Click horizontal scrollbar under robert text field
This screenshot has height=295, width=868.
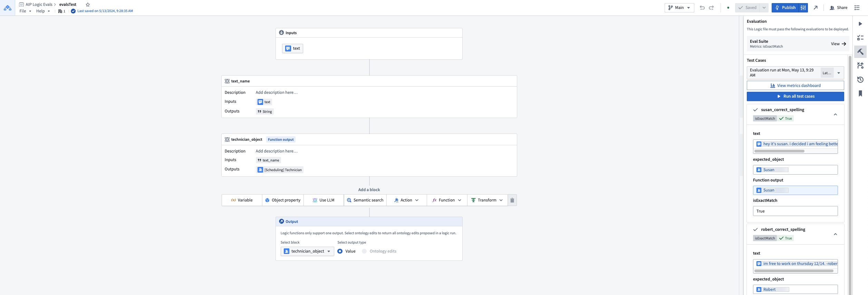click(794, 271)
